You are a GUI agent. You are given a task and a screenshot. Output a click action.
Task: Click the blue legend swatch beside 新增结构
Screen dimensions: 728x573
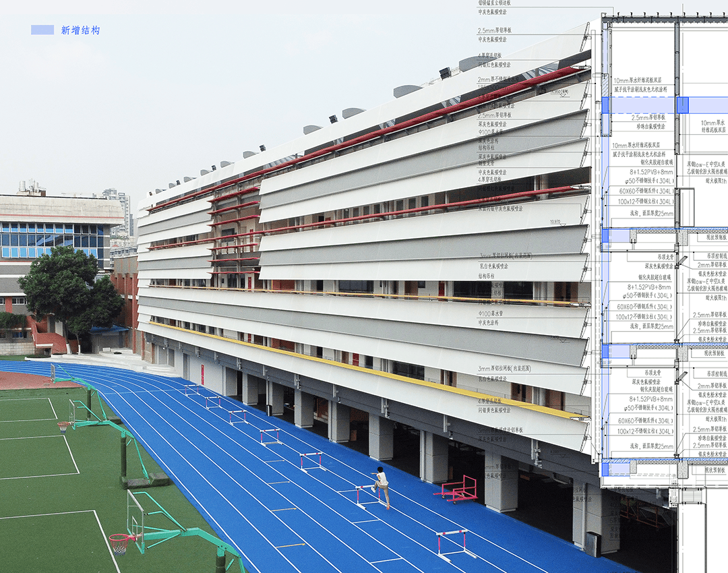pos(42,30)
